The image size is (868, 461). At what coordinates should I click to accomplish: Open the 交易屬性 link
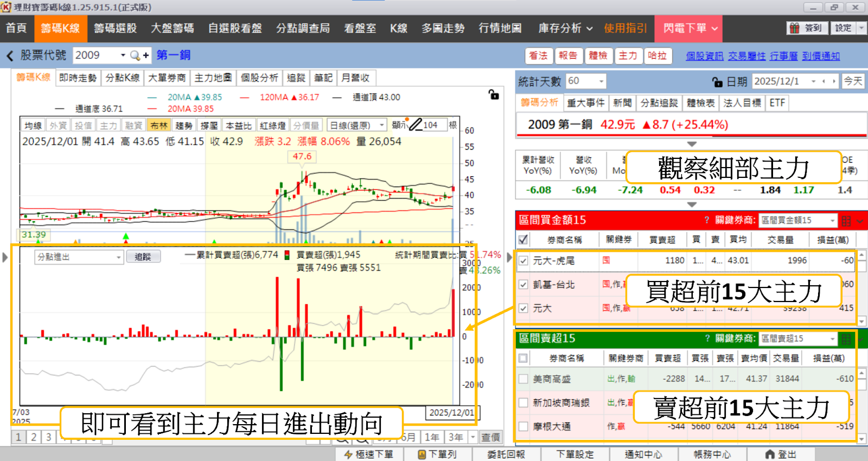[746, 56]
